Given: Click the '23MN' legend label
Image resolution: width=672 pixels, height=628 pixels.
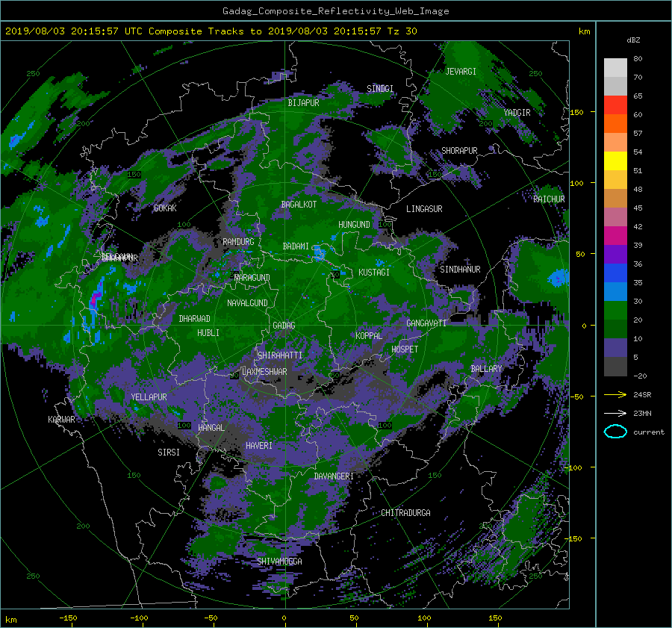Looking at the screenshot, I should tap(642, 413).
